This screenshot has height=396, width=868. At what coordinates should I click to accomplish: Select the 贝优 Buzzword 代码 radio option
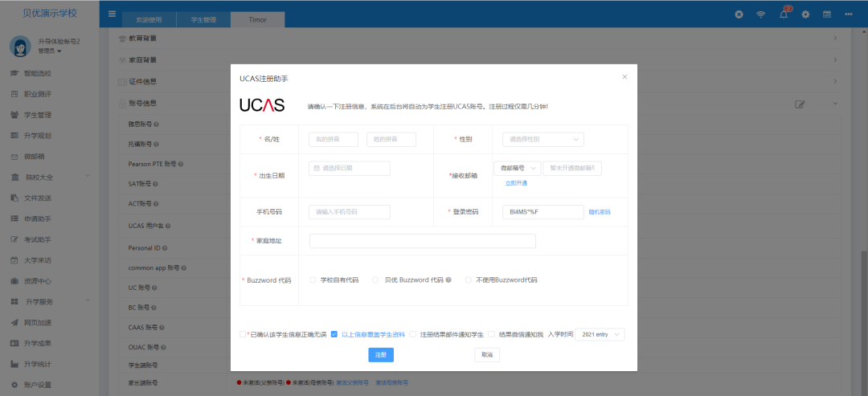pos(376,280)
